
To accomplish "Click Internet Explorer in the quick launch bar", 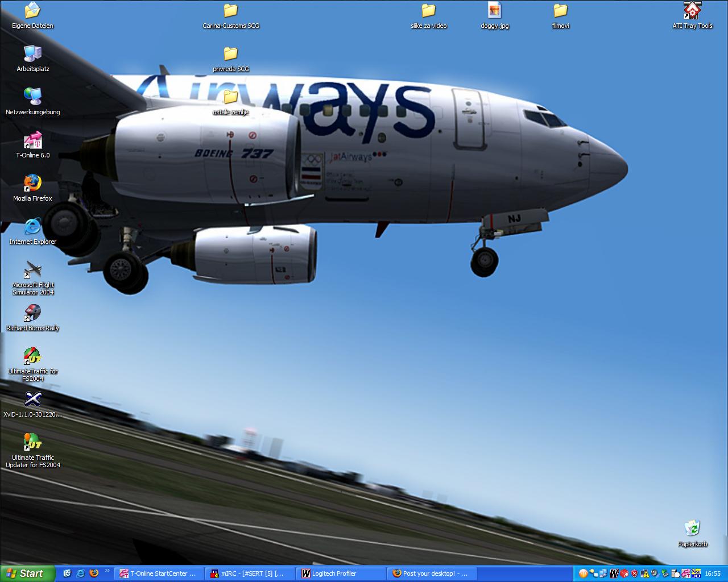I will (81, 573).
